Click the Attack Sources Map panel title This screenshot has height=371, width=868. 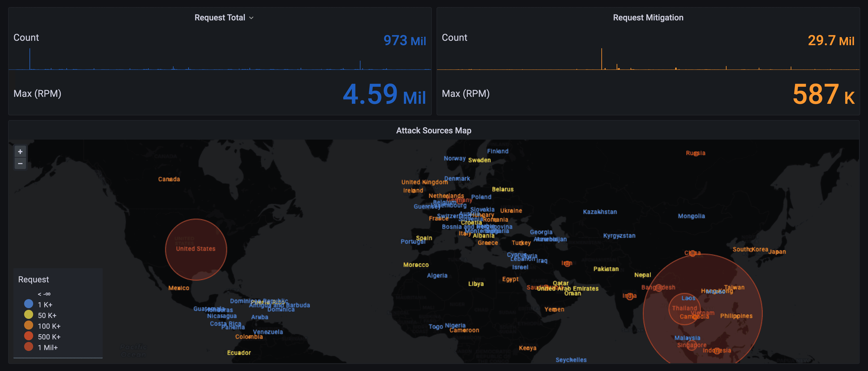(x=433, y=131)
